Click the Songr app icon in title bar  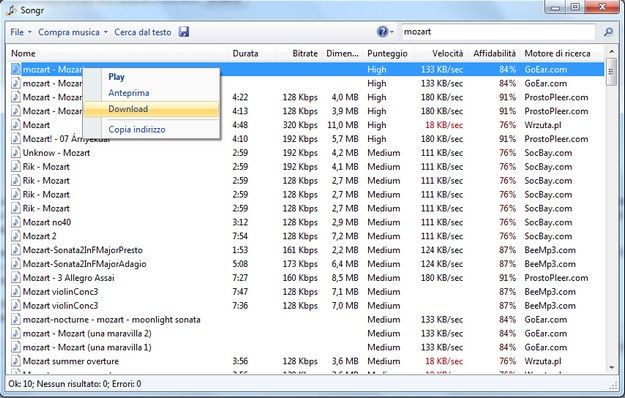[x=11, y=10]
